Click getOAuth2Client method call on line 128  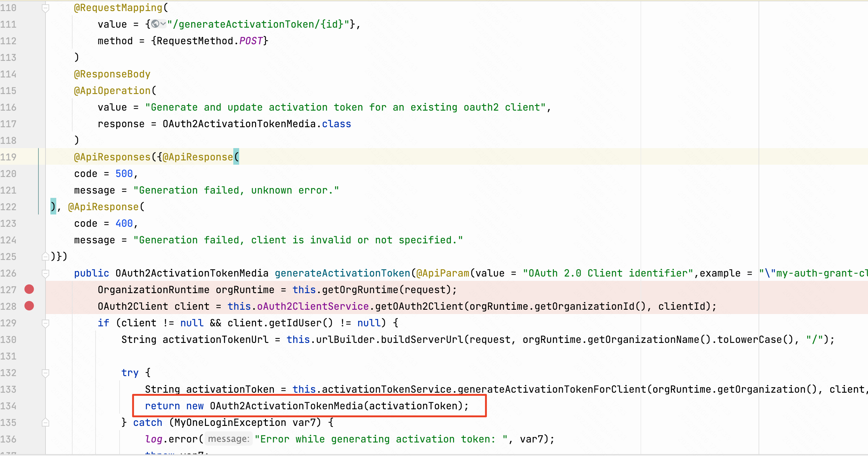419,306
